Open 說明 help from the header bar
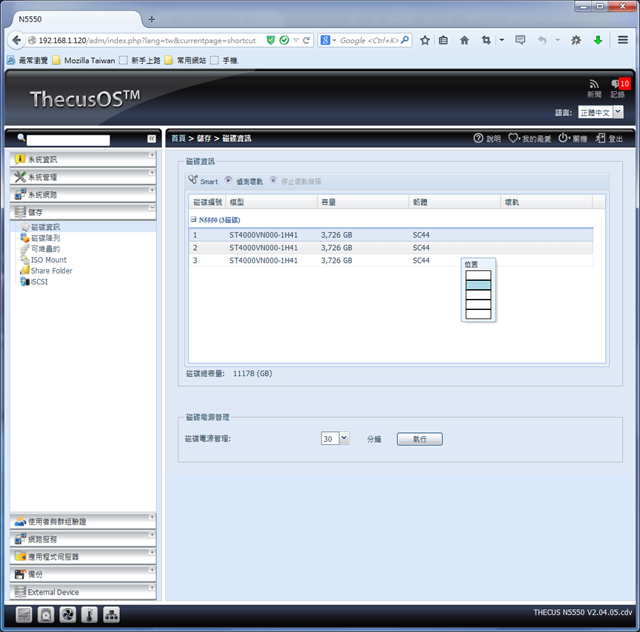The width and height of the screenshot is (640, 632). pyautogui.click(x=487, y=138)
